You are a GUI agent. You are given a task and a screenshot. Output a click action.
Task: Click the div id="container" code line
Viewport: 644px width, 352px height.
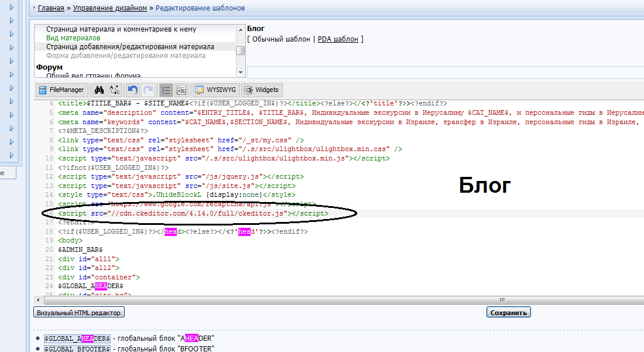pyautogui.click(x=99, y=277)
